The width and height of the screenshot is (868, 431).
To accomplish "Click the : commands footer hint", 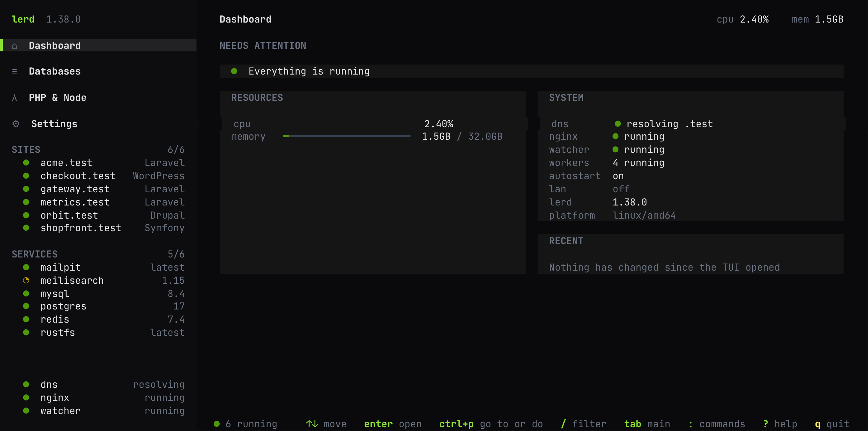I will click(716, 423).
